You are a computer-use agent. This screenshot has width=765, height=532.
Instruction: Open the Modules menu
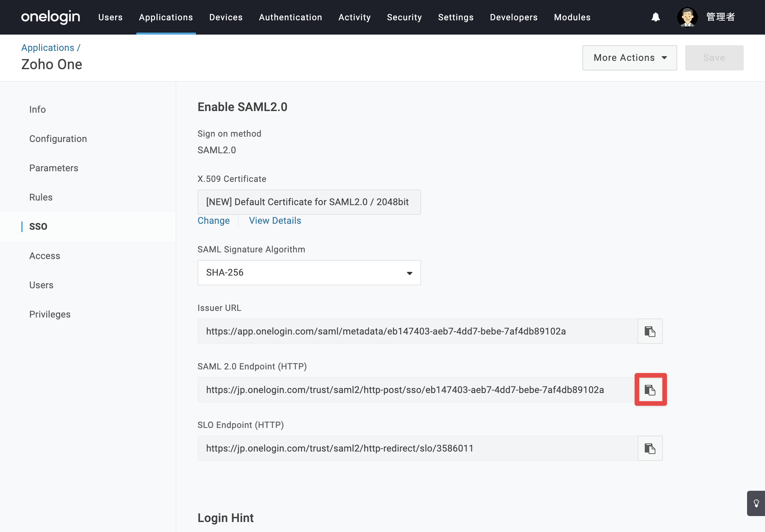pos(572,17)
